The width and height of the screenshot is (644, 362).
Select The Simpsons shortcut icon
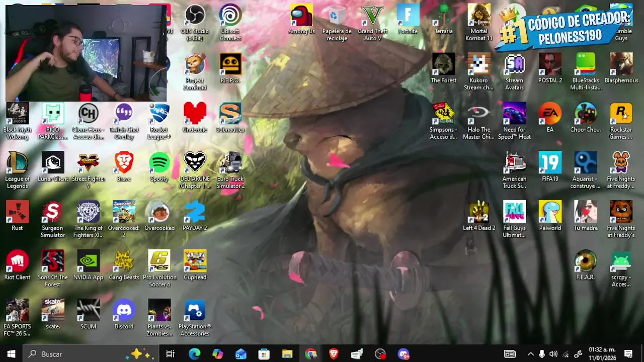(444, 121)
